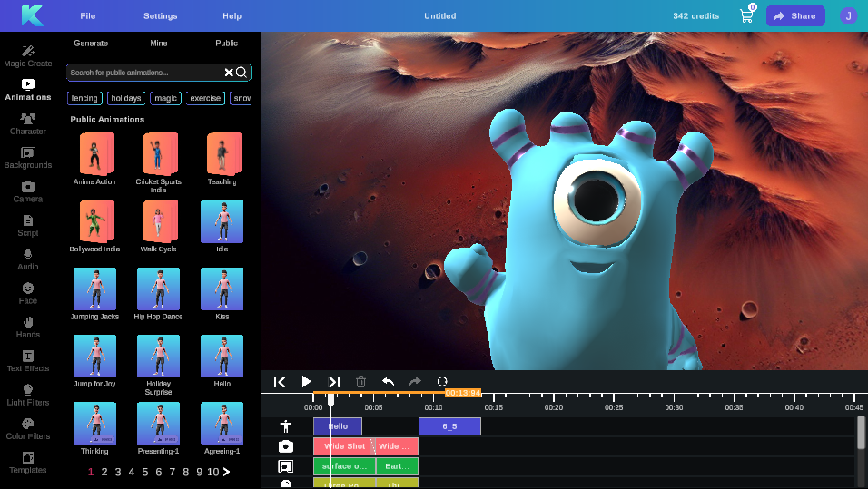Open the Backgrounds sidebar section

coord(27,158)
